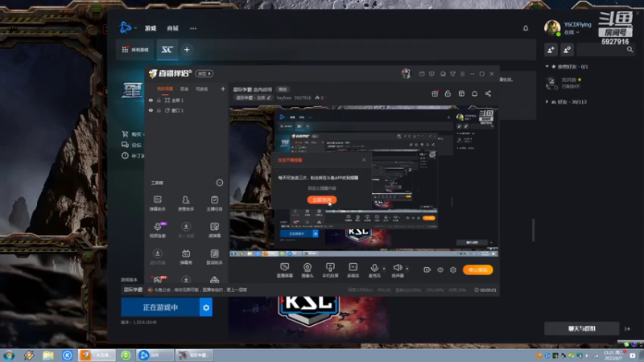Viewport: 644px width, 362px height.
Task: Click the speaker icon in stream controls
Action: coord(397,269)
